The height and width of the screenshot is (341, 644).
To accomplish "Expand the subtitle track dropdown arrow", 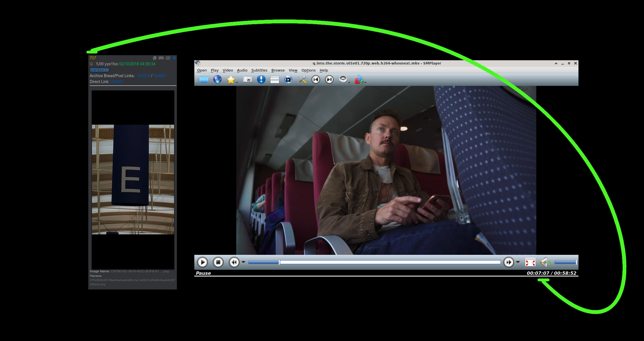I will pyautogui.click(x=365, y=82).
